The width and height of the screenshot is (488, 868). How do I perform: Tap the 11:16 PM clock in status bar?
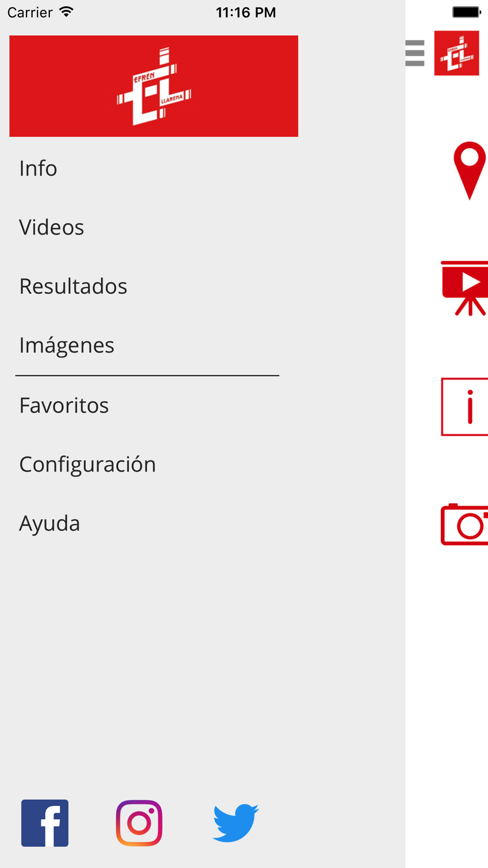(x=246, y=12)
